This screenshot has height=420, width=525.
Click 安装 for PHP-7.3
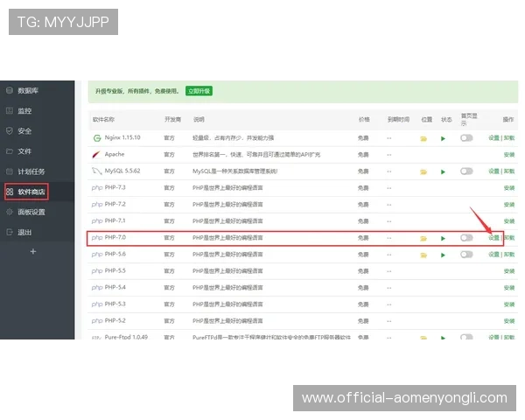coord(509,188)
